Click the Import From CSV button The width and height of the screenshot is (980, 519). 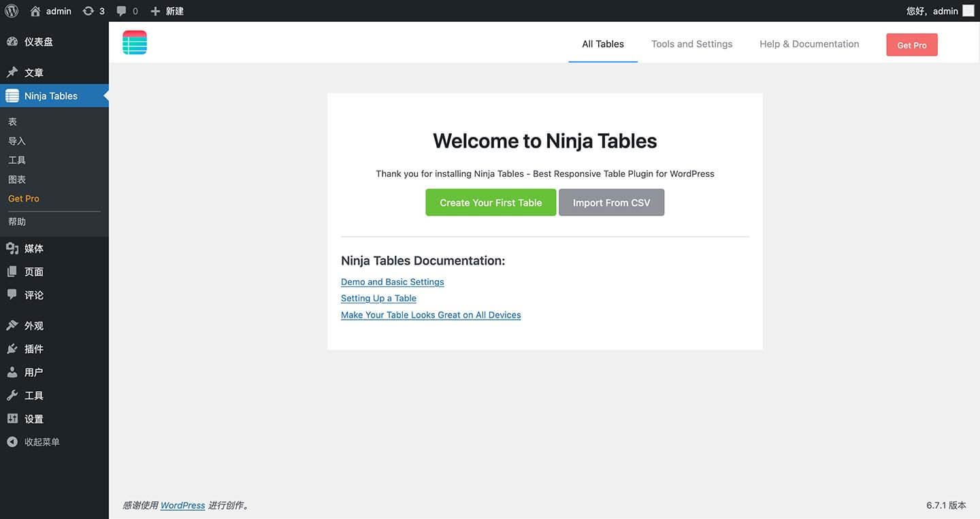(x=611, y=203)
